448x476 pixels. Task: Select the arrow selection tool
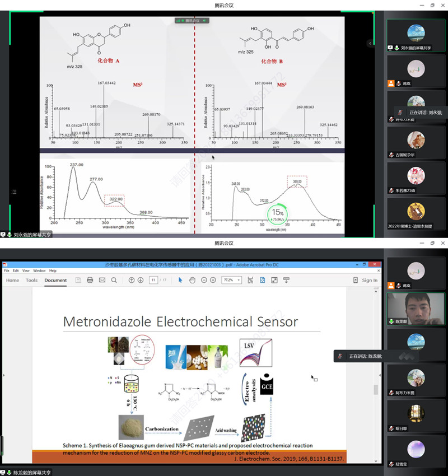[x=180, y=280]
